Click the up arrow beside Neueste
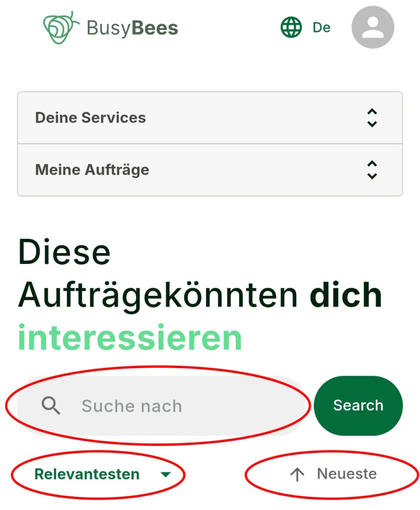The width and height of the screenshot is (420, 510). (x=297, y=474)
